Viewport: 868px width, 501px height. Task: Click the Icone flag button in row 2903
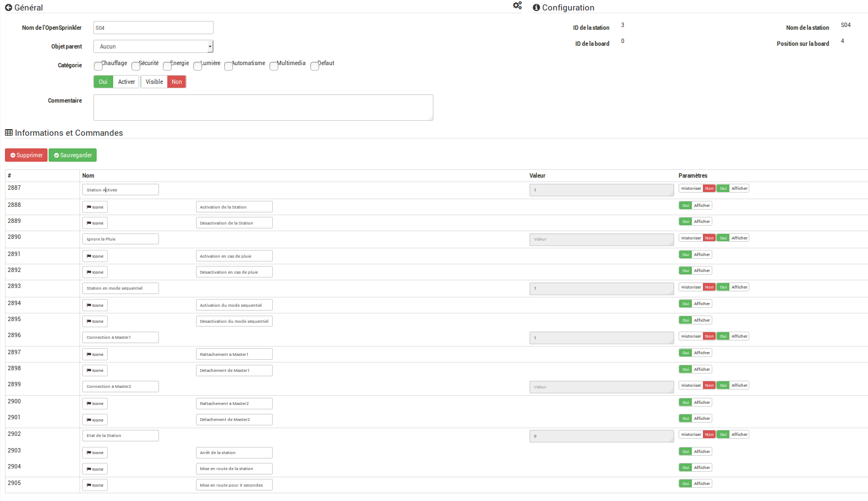95,452
